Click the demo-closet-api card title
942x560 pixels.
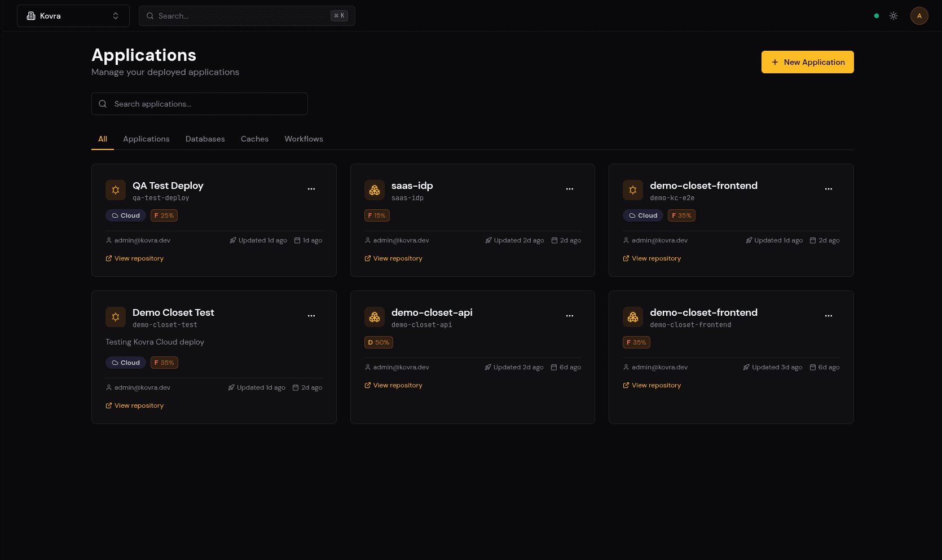click(x=432, y=312)
